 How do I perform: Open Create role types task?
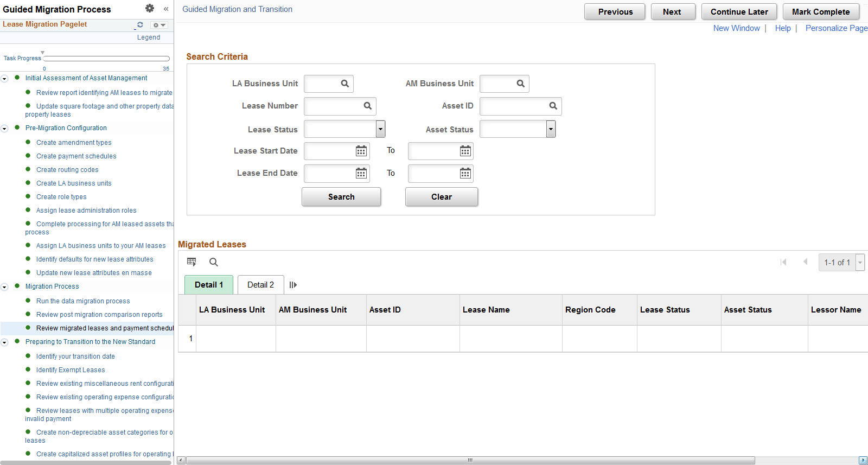click(61, 197)
